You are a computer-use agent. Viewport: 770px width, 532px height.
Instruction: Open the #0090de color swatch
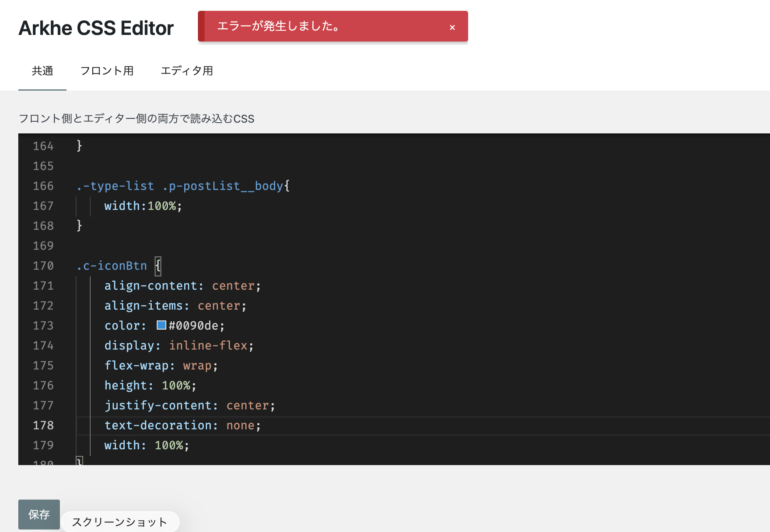coord(161,325)
